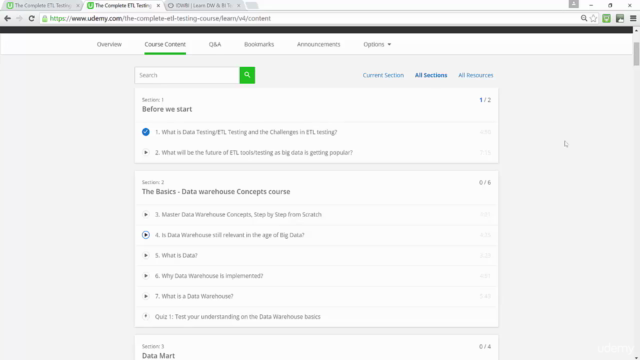Show All Resources

click(476, 75)
